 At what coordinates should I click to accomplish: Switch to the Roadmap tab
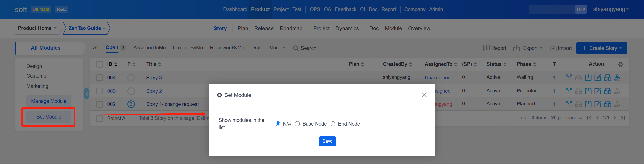(291, 28)
